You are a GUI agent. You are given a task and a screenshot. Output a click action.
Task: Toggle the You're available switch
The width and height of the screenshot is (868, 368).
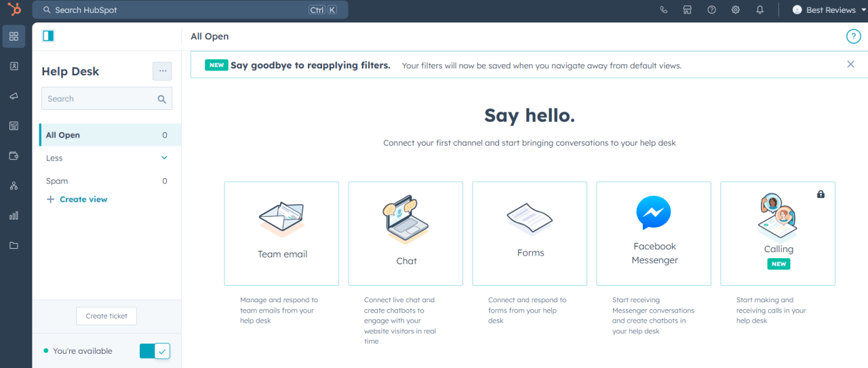tap(155, 351)
